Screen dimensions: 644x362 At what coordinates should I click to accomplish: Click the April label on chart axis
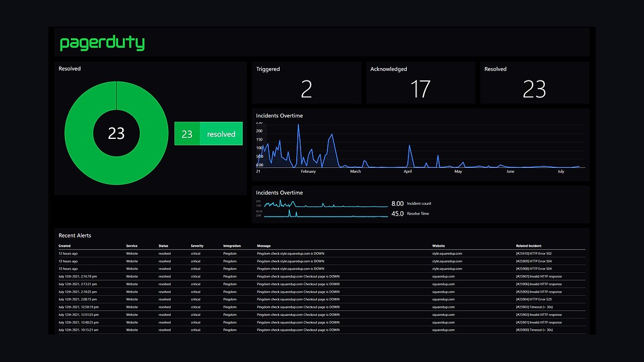407,172
